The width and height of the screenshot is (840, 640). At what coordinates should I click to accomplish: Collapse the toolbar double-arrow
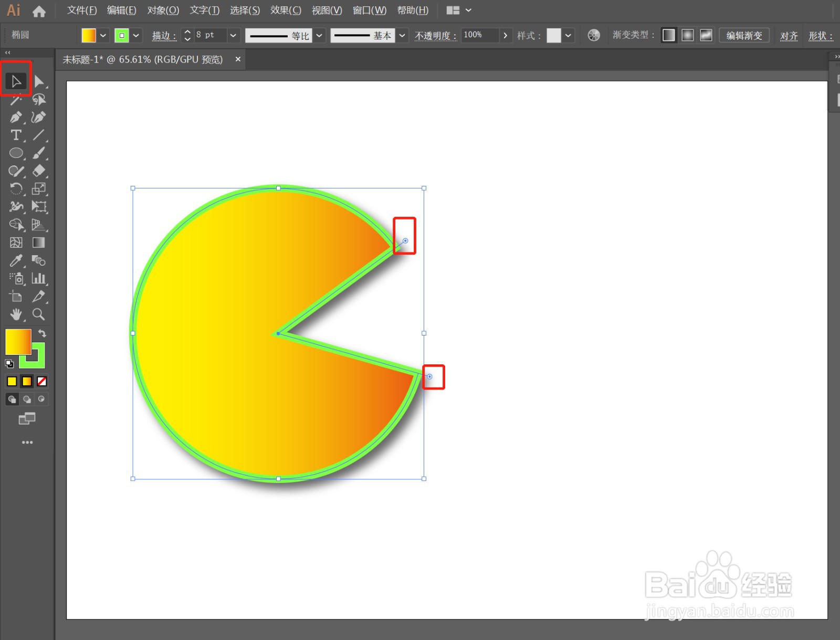pyautogui.click(x=7, y=53)
